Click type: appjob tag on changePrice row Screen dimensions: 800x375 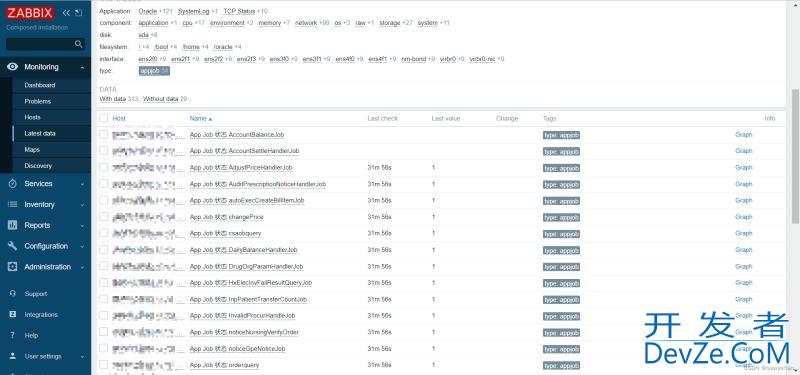click(x=561, y=217)
